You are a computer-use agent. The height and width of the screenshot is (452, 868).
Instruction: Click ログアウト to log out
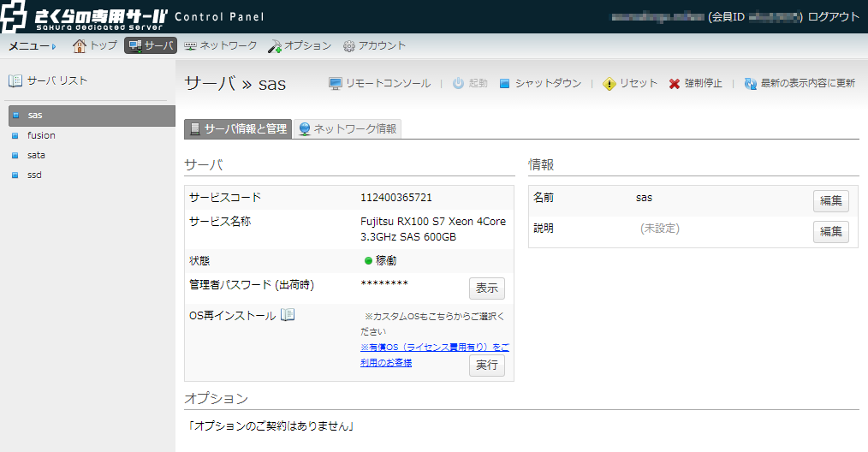point(833,17)
